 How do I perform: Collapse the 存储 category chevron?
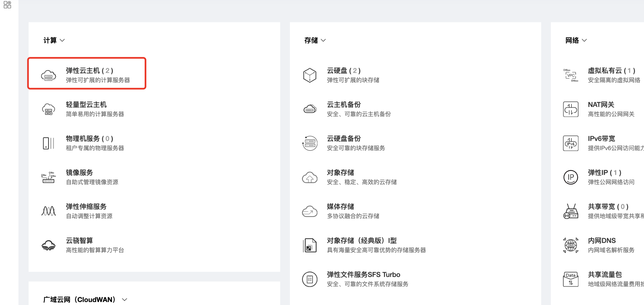pyautogui.click(x=324, y=40)
